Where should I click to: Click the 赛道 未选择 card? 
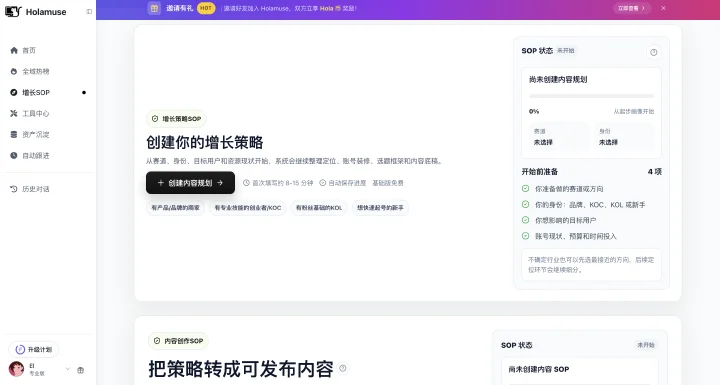[559, 137]
